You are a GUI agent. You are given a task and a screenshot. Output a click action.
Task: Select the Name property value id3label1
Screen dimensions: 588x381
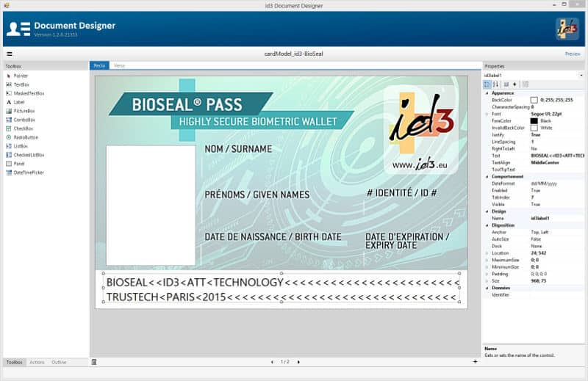tap(540, 219)
